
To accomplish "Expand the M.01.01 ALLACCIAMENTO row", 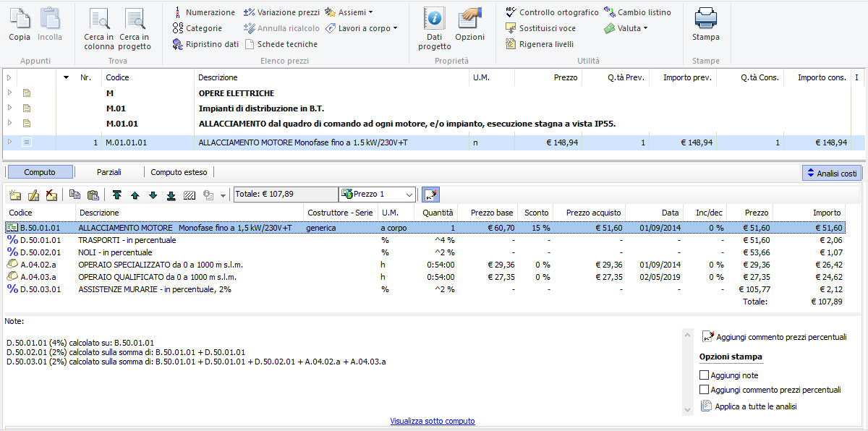I will 9,123.
